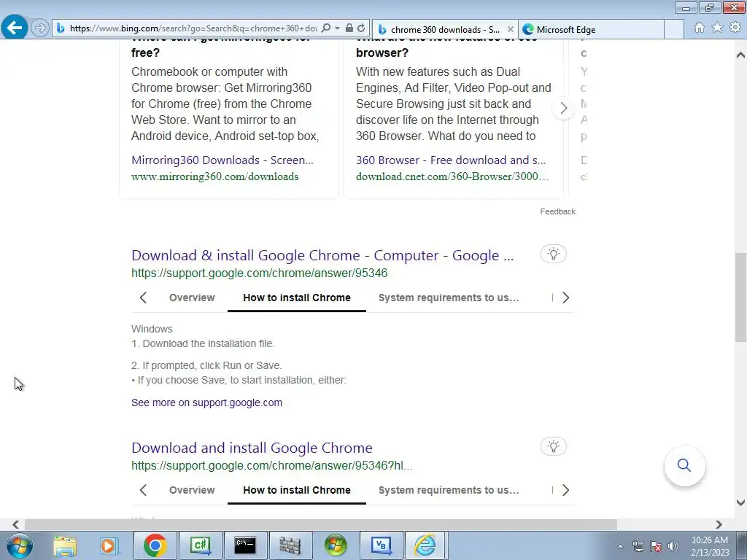Viewport: 747px width, 560px height.
Task: Open www.mirroring360.com/downloads URL
Action: click(215, 176)
